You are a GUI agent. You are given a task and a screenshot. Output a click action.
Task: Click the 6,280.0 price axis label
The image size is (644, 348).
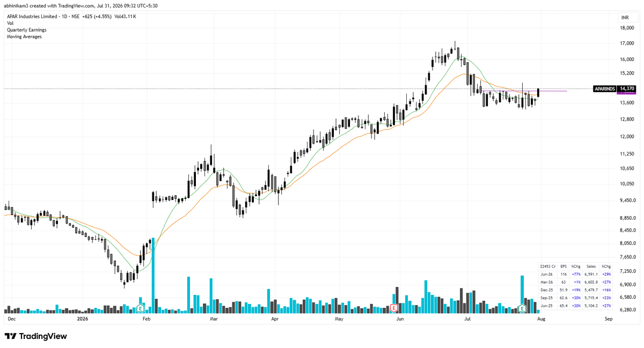pos(628,310)
